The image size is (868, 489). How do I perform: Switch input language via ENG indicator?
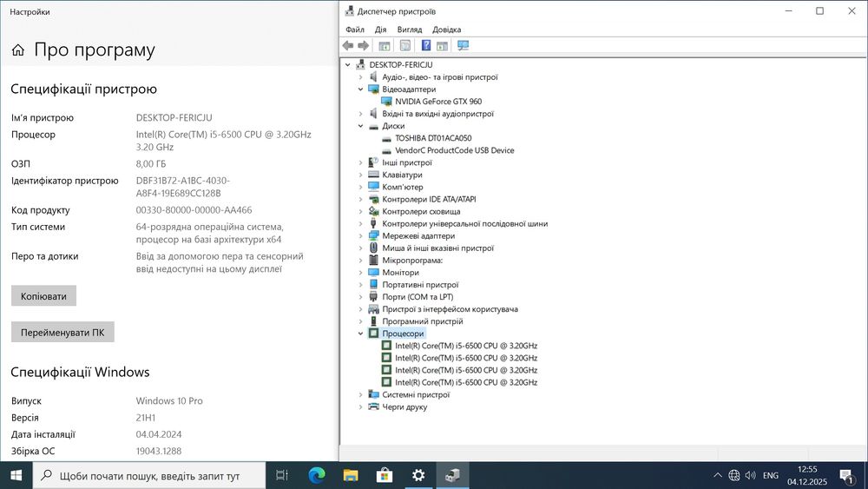[x=771, y=475]
